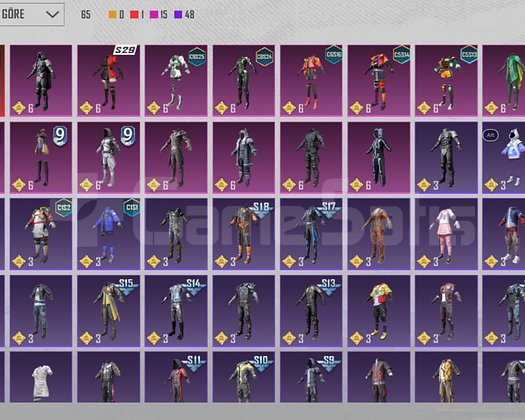
Task: Select the S29 red outfit
Action: click(108, 81)
